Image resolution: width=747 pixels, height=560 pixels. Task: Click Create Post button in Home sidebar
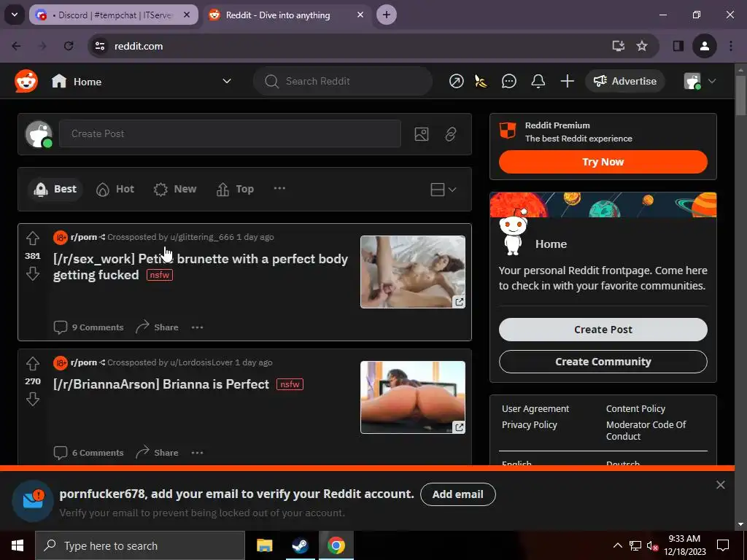click(603, 330)
